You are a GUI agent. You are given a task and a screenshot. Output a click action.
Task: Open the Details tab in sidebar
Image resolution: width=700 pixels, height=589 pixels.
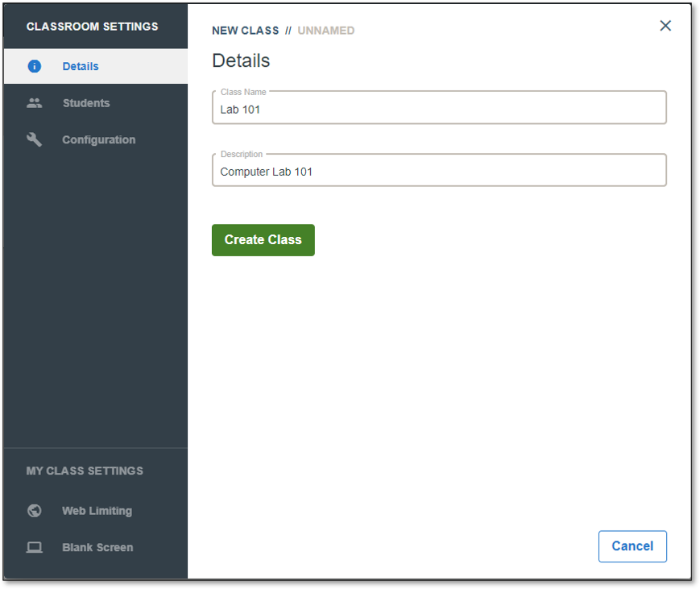pos(96,66)
